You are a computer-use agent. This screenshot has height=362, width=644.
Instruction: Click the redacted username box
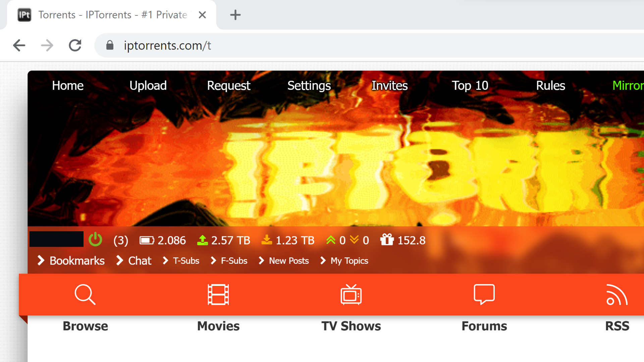coord(56,239)
